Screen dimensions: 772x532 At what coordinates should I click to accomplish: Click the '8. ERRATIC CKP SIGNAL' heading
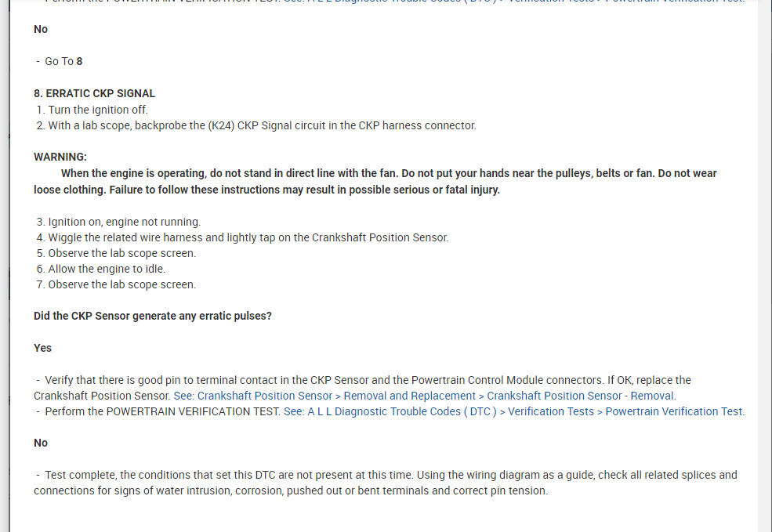pyautogui.click(x=94, y=93)
